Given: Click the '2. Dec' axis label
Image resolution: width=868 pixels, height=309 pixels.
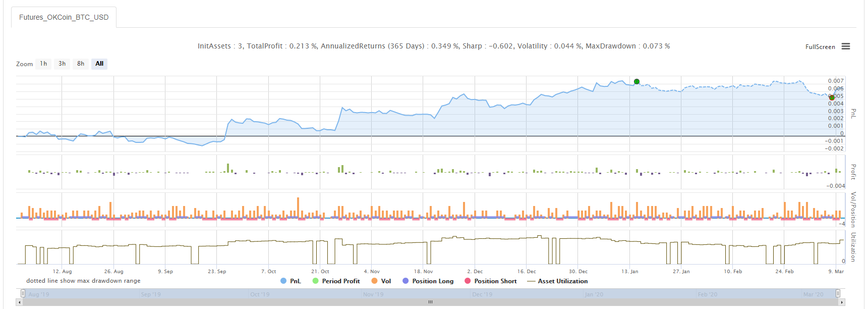Looking at the screenshot, I should 475,272.
